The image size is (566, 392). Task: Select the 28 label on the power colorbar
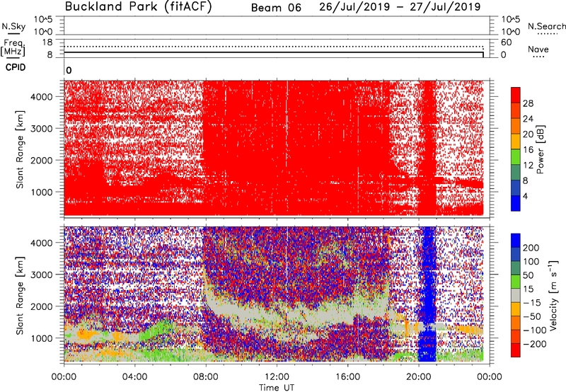click(x=528, y=103)
